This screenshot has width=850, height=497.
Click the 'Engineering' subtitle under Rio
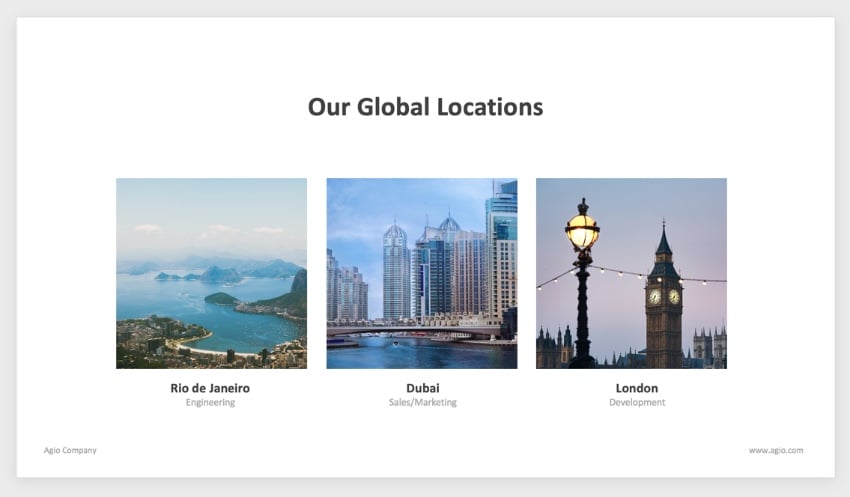click(210, 402)
